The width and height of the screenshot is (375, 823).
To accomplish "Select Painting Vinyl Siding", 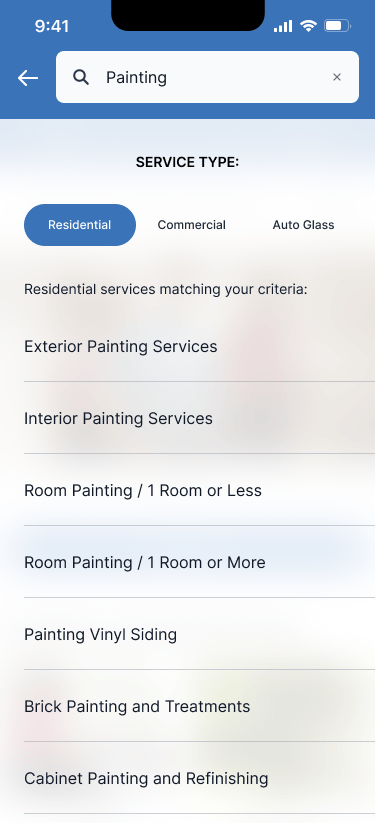I will click(x=200, y=634).
